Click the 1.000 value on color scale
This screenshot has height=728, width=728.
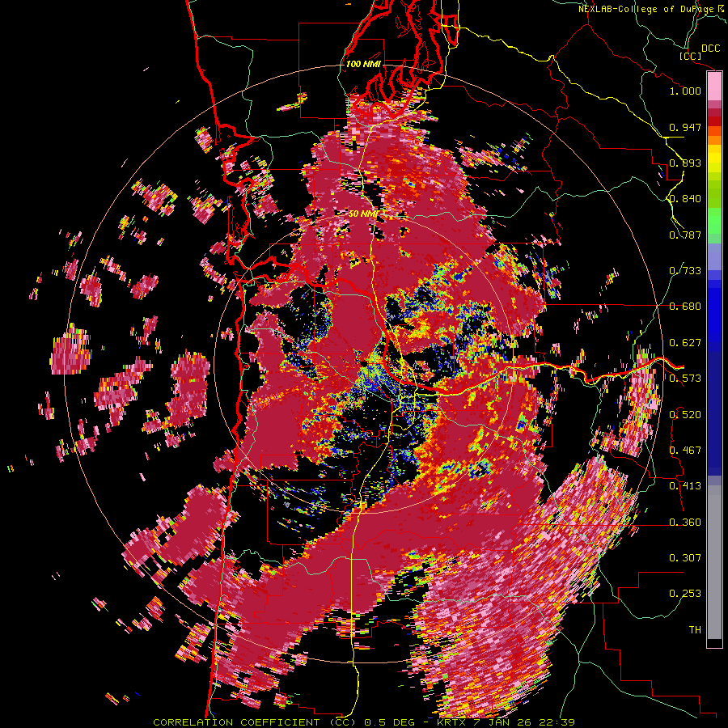pos(685,91)
